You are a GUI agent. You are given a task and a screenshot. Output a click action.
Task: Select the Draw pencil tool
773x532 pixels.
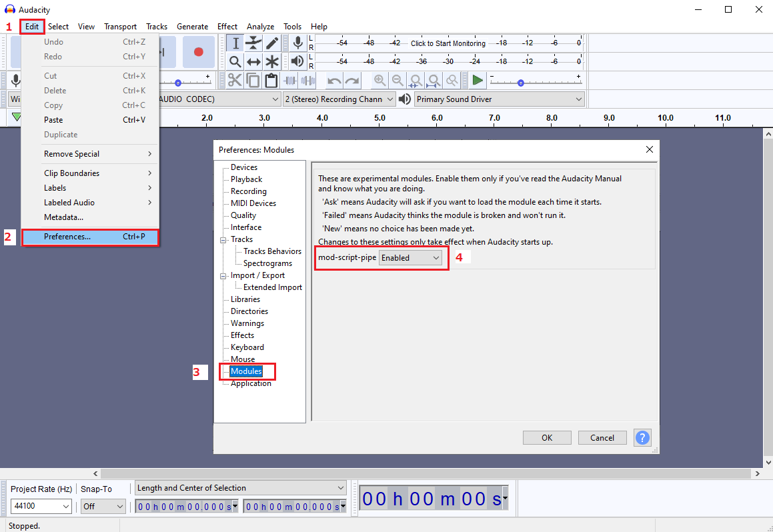pos(271,43)
